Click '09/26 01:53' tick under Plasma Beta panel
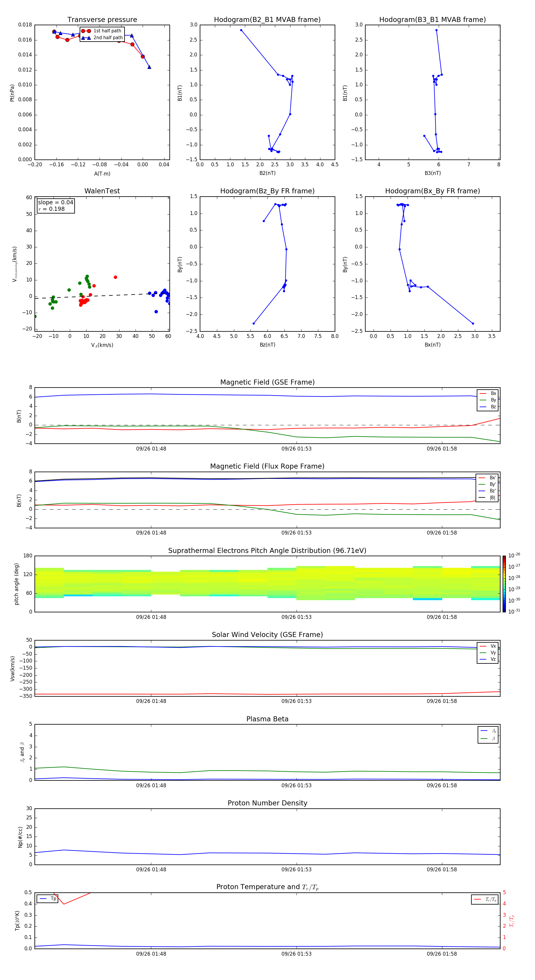The width and height of the screenshot is (535, 980). point(296,785)
